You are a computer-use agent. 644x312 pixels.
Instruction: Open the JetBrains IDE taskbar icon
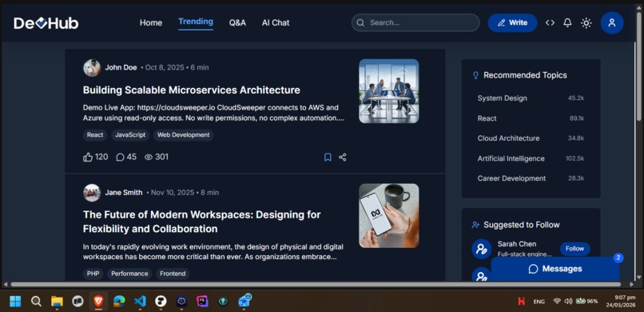coord(202,302)
